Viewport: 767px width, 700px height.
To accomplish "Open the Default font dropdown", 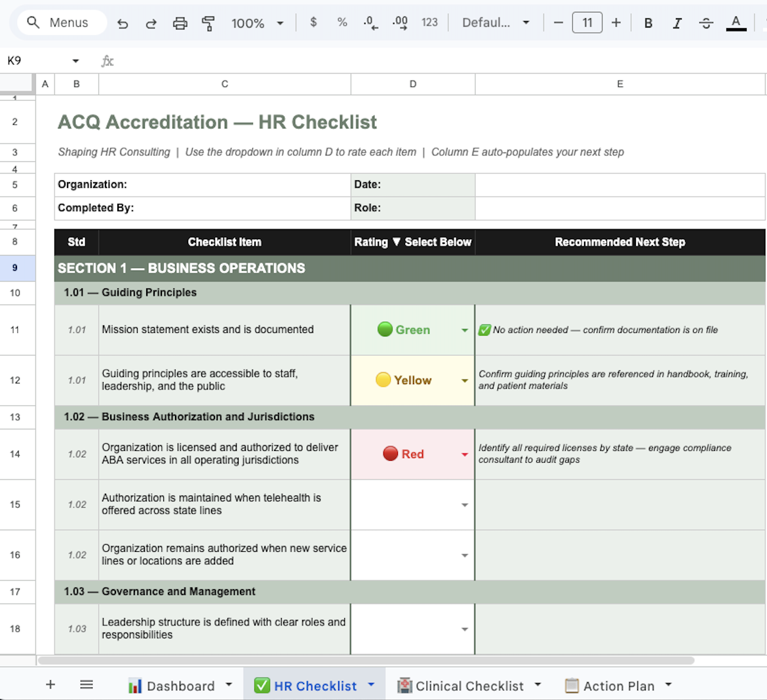I will coord(496,22).
